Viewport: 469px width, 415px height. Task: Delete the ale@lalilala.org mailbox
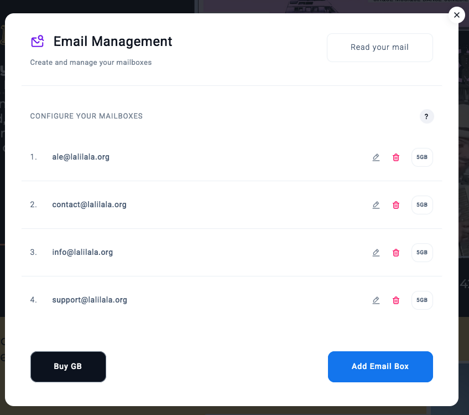pos(396,157)
